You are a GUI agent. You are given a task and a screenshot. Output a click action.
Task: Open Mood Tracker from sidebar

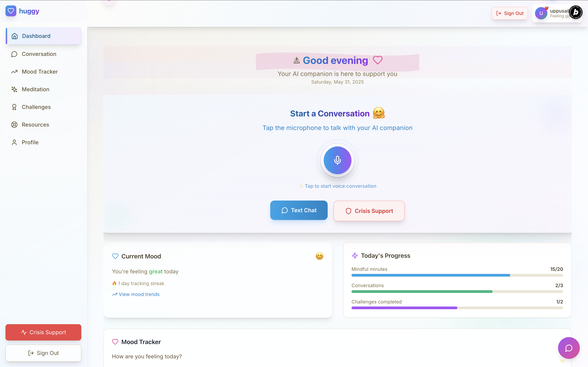(x=40, y=72)
